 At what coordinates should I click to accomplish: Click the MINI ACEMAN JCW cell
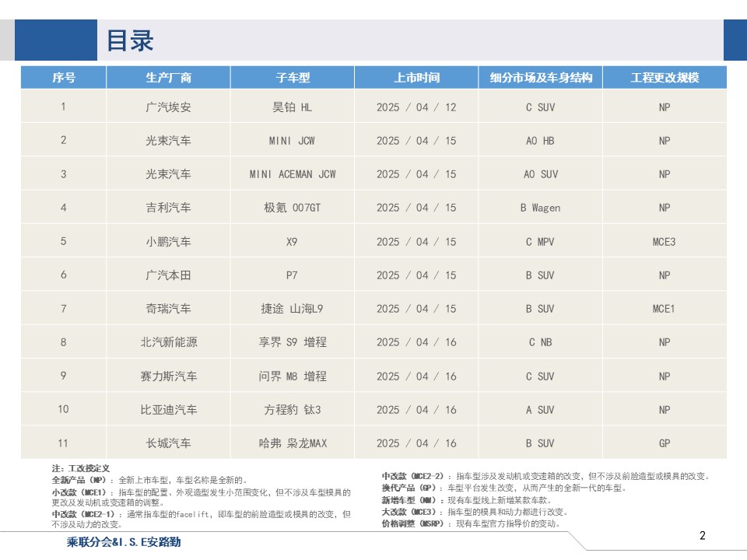[x=292, y=174]
